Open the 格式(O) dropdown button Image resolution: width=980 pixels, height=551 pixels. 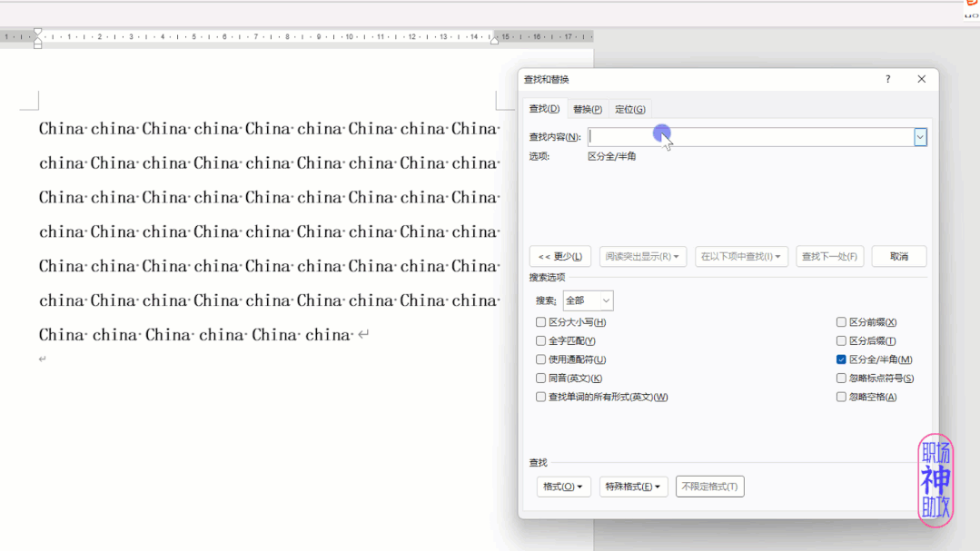[563, 487]
